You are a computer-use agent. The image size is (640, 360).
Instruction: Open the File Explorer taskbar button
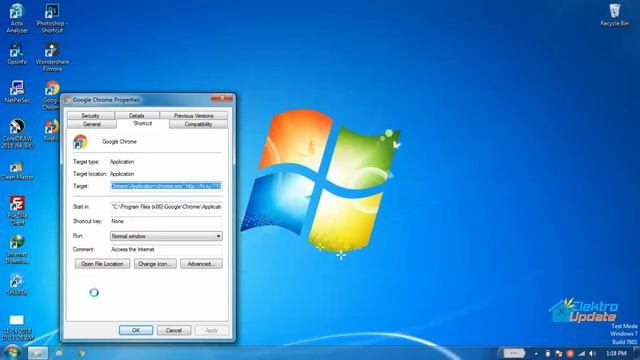[38, 353]
